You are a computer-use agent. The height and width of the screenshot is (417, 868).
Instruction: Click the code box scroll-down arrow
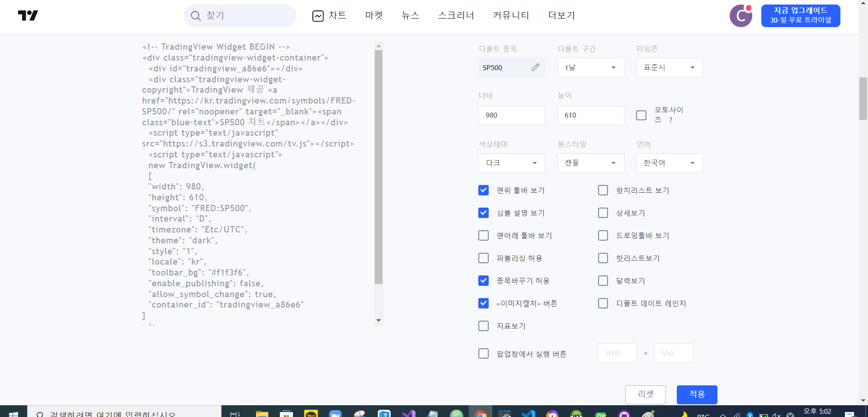pos(378,320)
